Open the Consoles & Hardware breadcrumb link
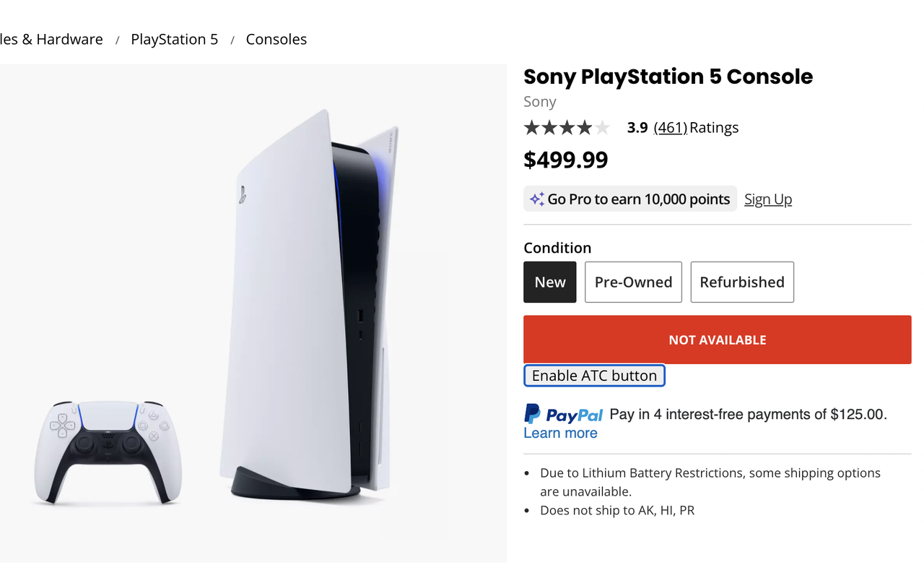 tap(51, 39)
